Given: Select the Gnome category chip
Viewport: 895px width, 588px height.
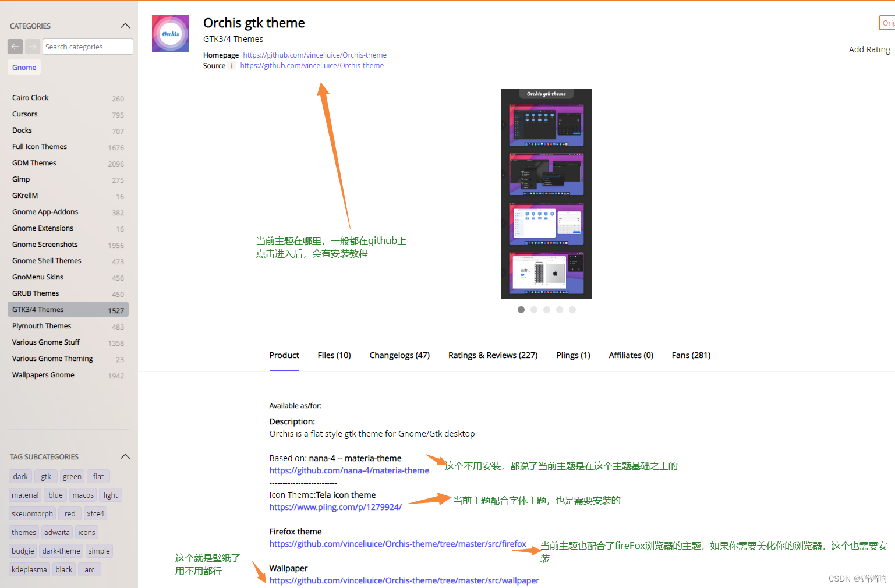Looking at the screenshot, I should 24,68.
